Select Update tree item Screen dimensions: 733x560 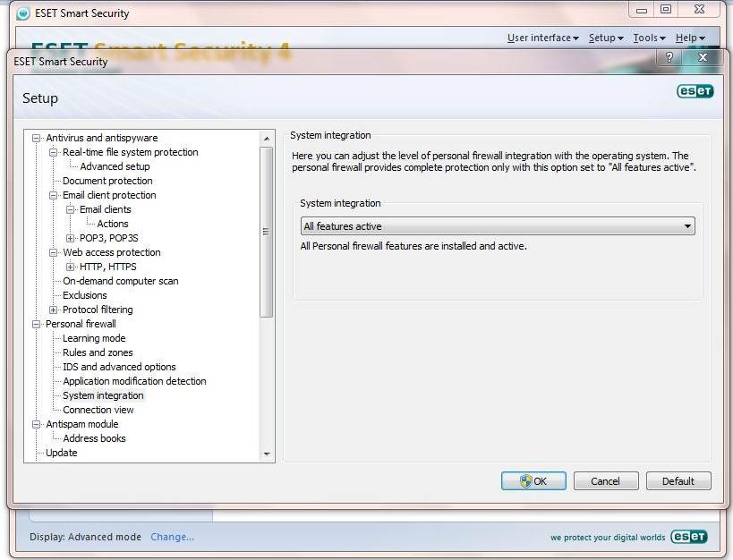click(x=61, y=453)
